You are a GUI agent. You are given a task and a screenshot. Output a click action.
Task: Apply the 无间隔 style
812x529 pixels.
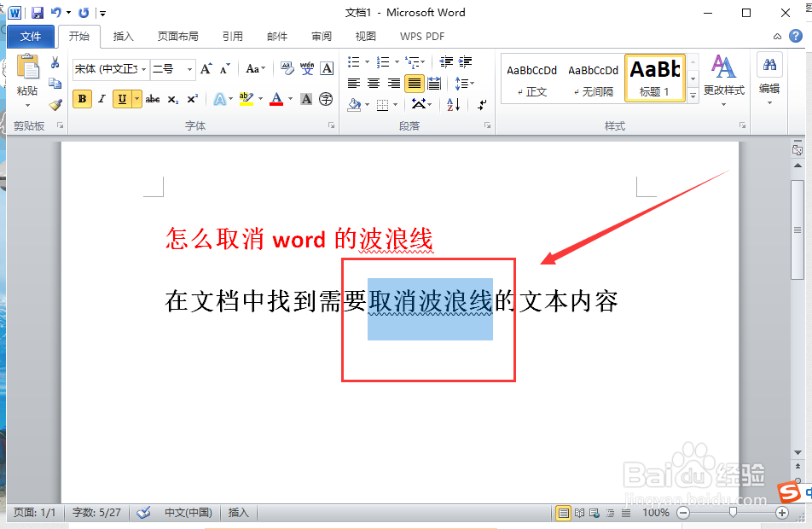pos(594,78)
